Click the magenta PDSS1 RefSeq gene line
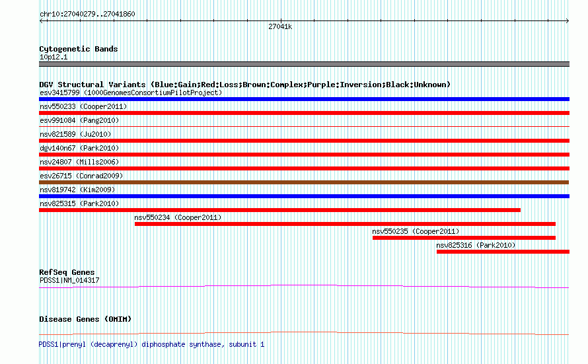Viewport: 588px width, 364px height. (x=304, y=287)
